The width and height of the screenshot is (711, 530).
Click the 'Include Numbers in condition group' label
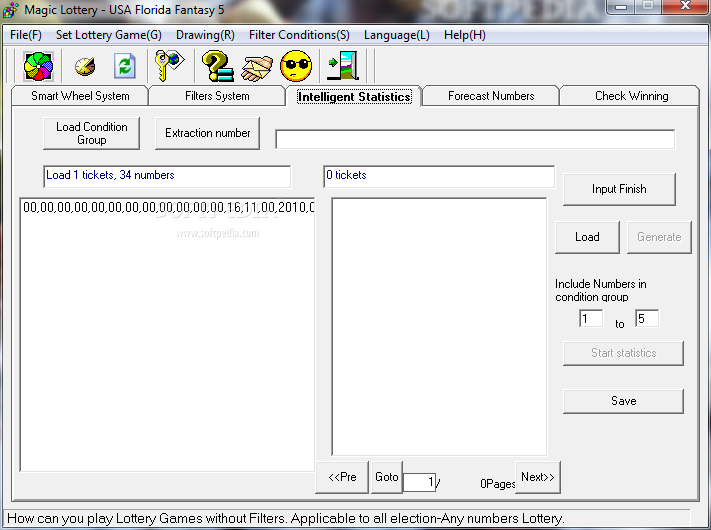coord(601,291)
